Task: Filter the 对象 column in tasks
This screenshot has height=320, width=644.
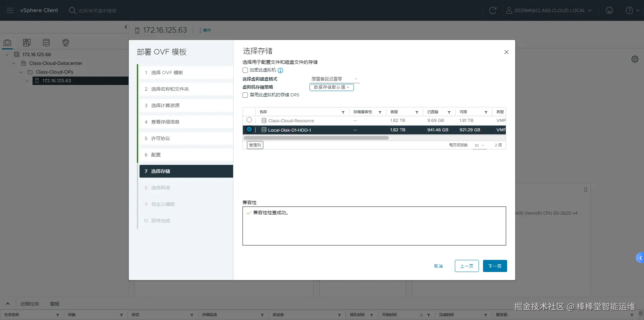Action: 121,315
